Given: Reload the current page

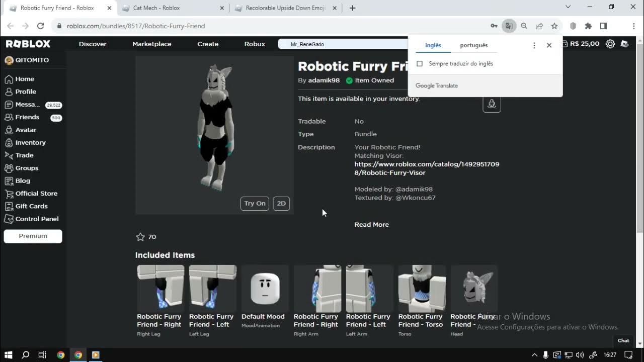Looking at the screenshot, I should tap(41, 26).
